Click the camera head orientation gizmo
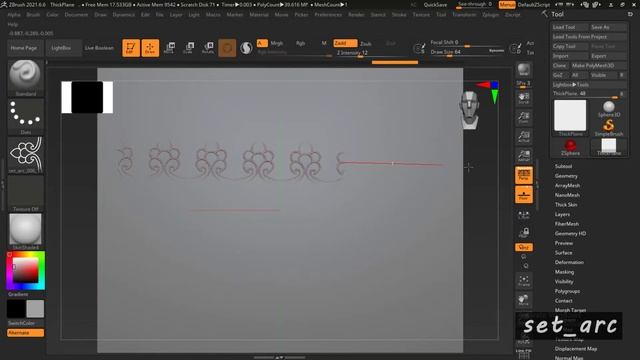The image size is (640, 360). click(469, 110)
